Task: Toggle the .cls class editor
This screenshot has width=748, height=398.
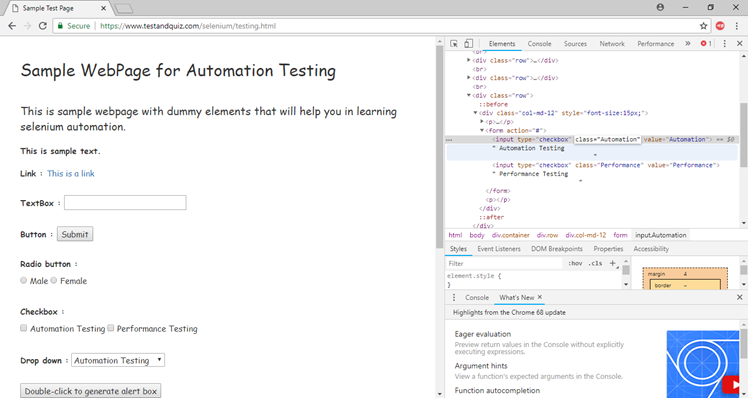Action: [x=595, y=263]
